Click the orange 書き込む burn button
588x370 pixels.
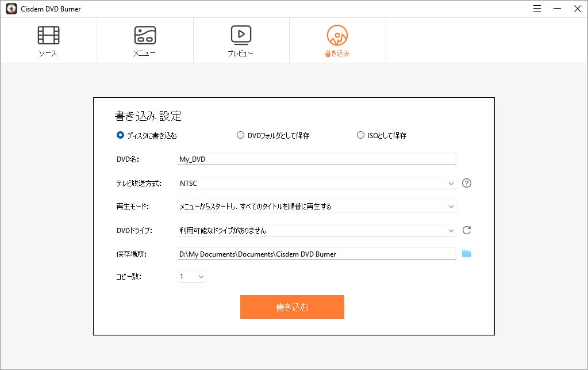click(x=292, y=307)
